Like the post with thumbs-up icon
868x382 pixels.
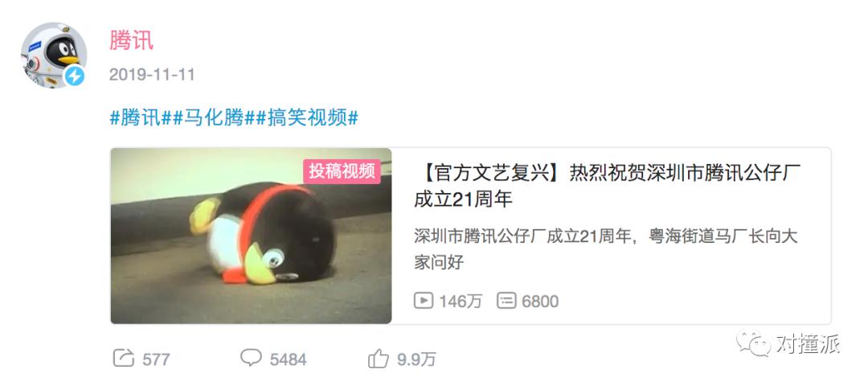(378, 359)
